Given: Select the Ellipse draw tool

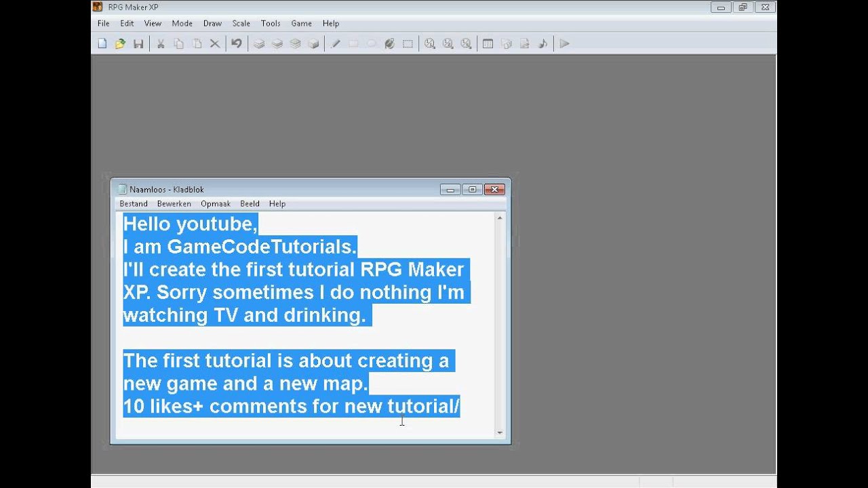Looking at the screenshot, I should [x=372, y=43].
